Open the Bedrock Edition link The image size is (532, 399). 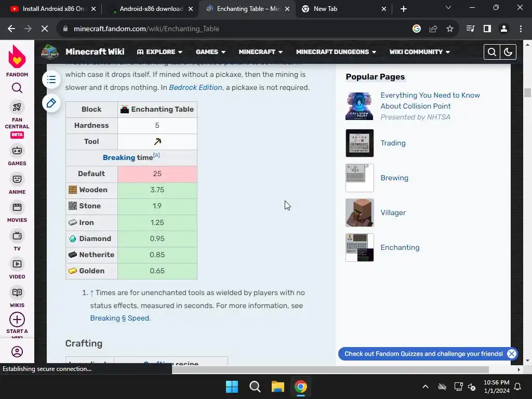[x=195, y=87]
